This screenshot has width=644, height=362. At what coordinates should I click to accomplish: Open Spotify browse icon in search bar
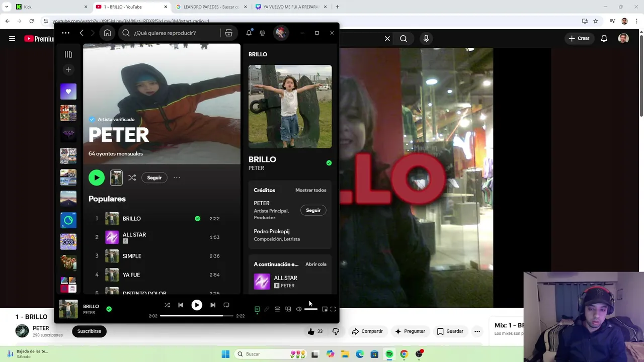point(228,33)
